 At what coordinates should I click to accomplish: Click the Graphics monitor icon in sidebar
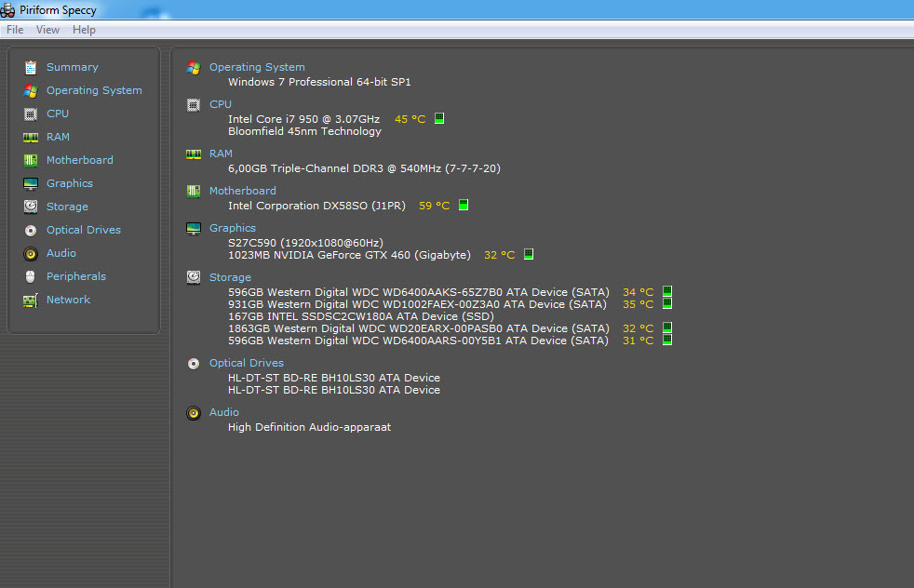31,184
